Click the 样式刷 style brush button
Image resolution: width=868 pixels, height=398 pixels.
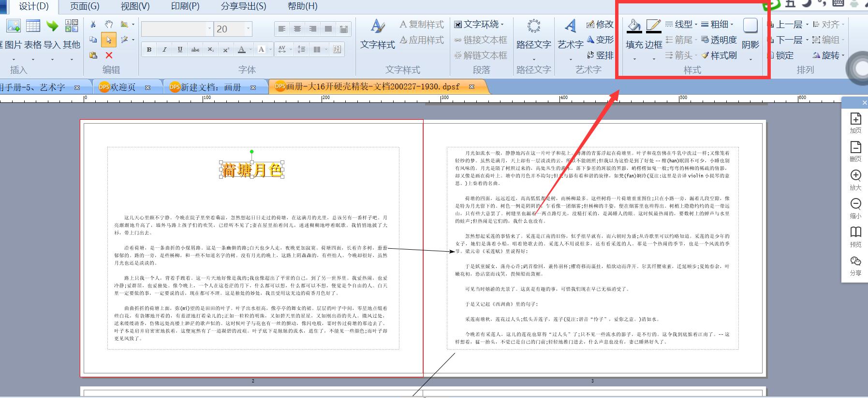coord(719,55)
